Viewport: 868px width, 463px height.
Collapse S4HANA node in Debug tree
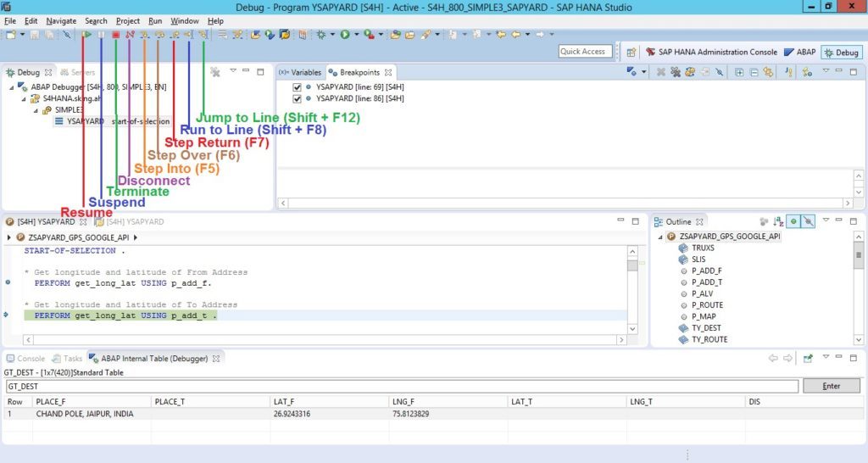point(24,99)
